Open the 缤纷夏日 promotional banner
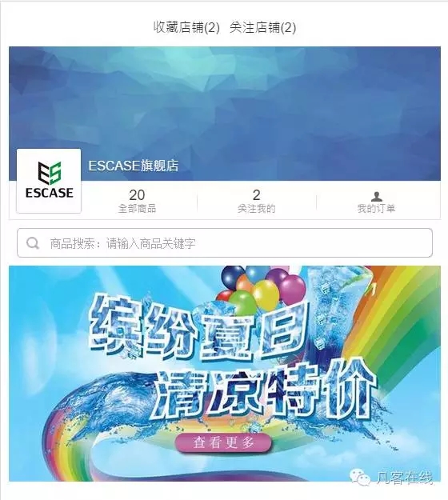 click(x=225, y=374)
